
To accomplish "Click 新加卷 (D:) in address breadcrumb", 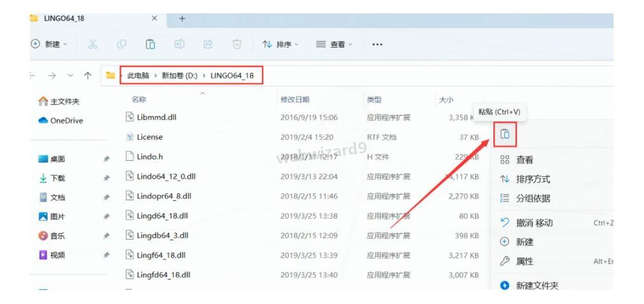I will 179,76.
